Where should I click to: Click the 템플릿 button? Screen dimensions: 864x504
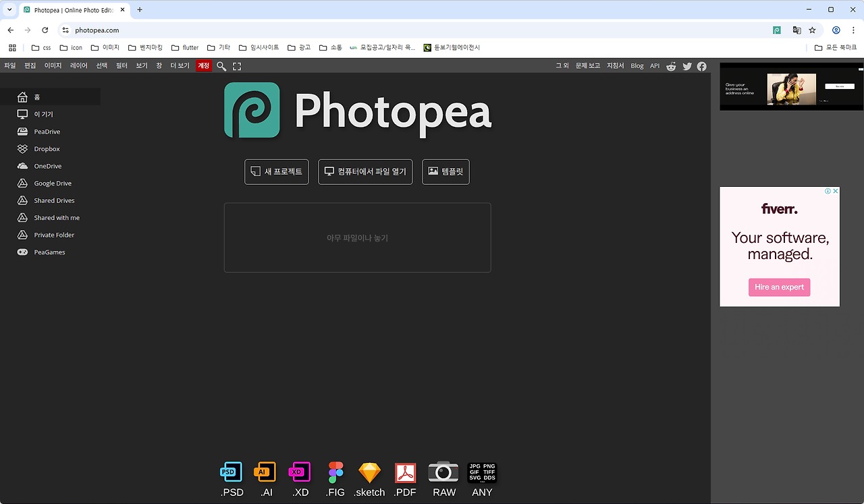click(x=446, y=172)
